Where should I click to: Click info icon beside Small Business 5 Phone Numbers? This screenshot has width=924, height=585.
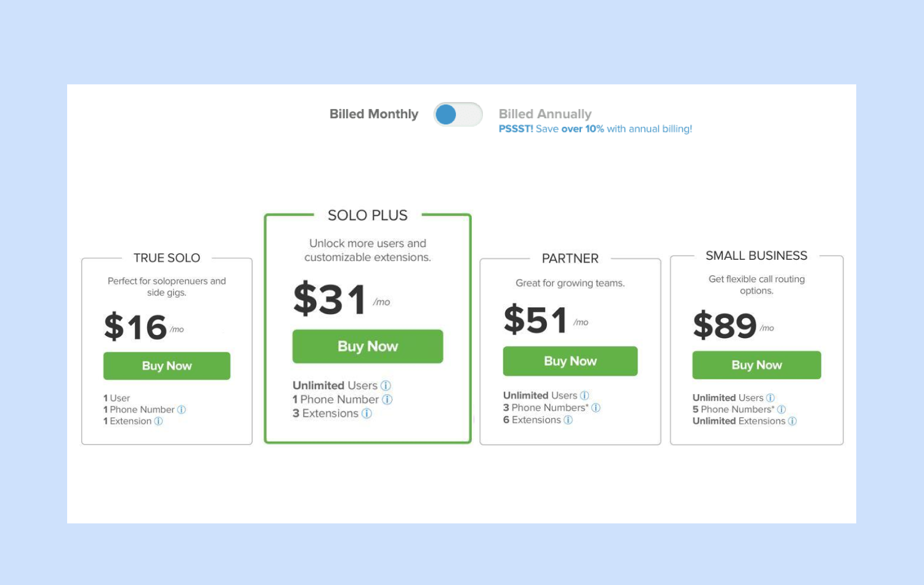click(781, 409)
